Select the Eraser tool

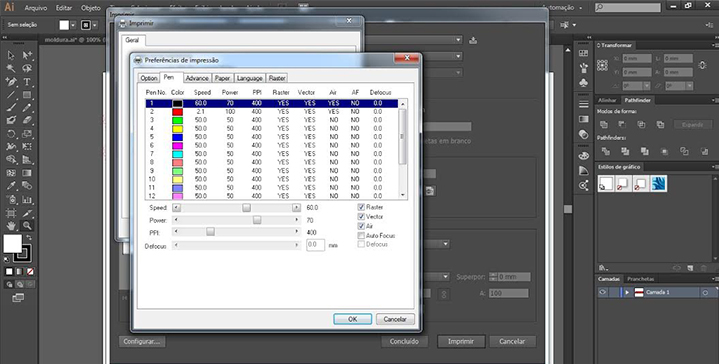(x=27, y=120)
